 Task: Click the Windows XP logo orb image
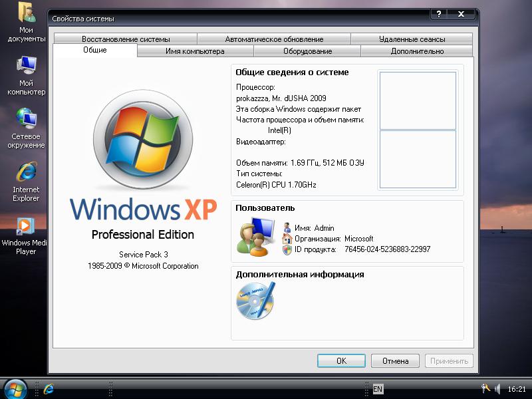143,140
